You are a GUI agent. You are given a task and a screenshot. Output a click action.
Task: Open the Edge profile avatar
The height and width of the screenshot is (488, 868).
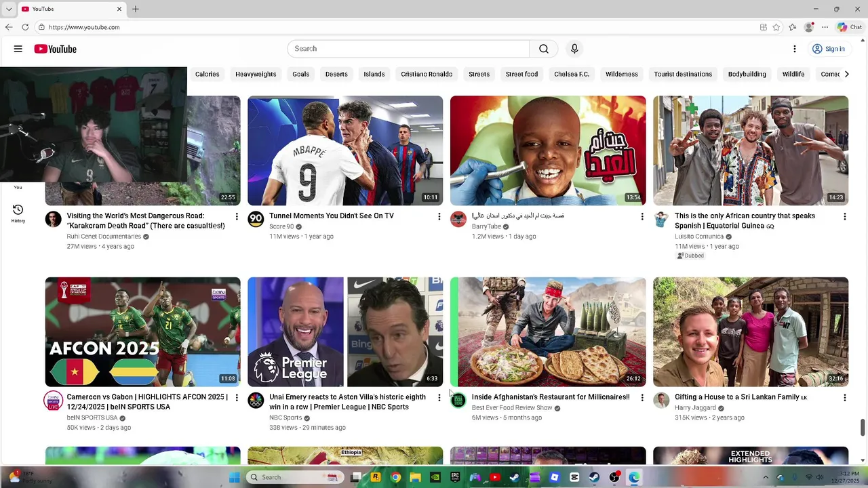coord(808,27)
